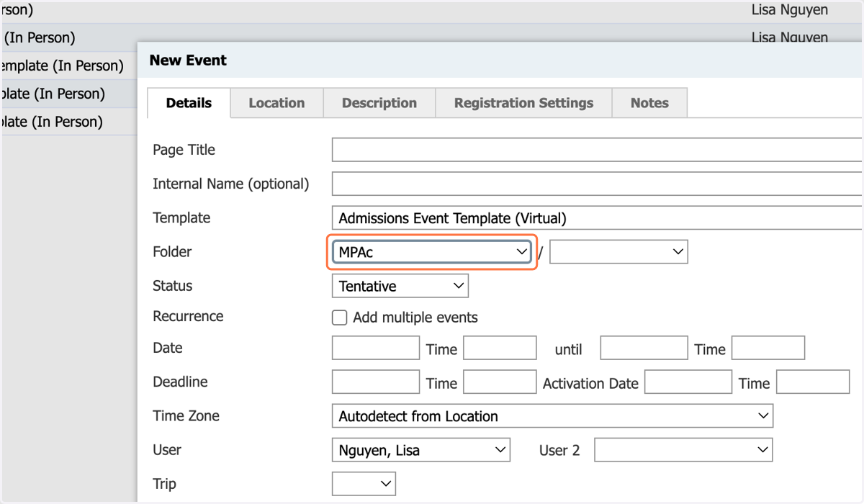Click the User 2 label

click(559, 450)
